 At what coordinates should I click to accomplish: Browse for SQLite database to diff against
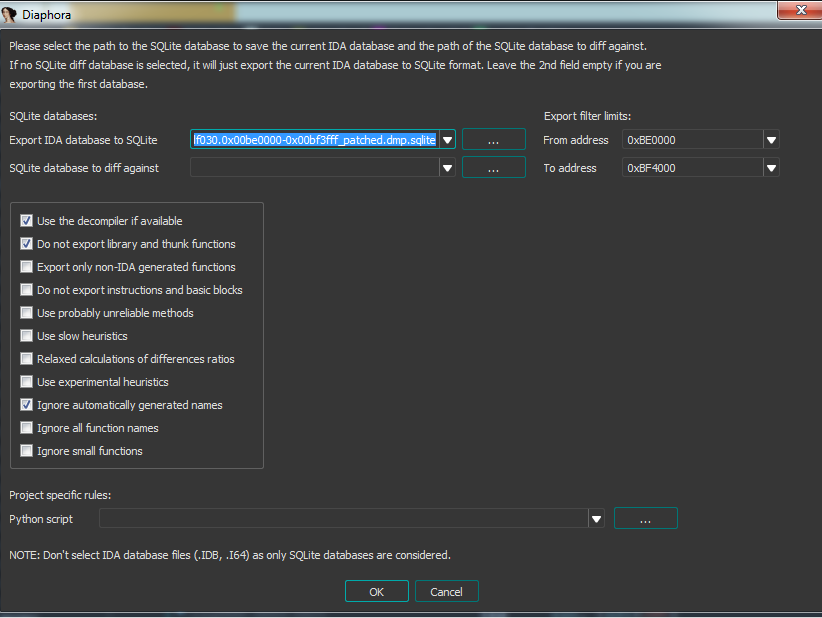click(493, 168)
